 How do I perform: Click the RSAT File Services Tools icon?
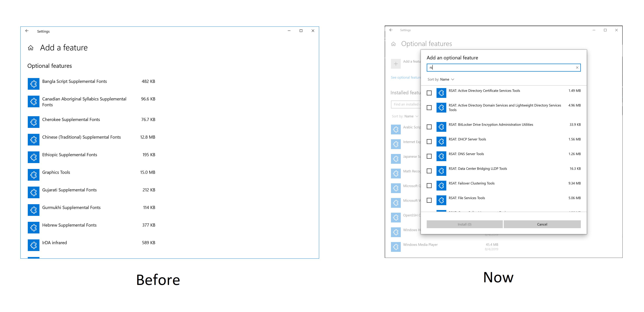click(x=441, y=200)
